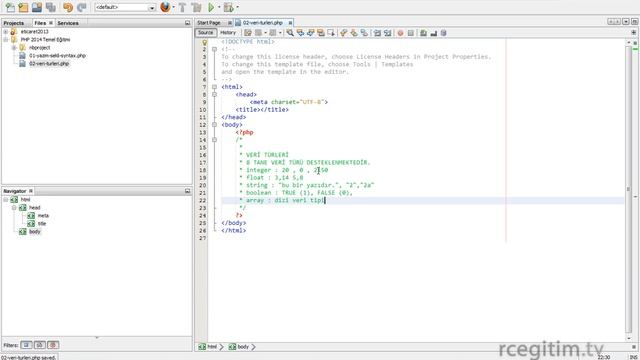This screenshot has height=360, width=640.
Task: Click Find Next Occurrence icon
Action: (311, 33)
